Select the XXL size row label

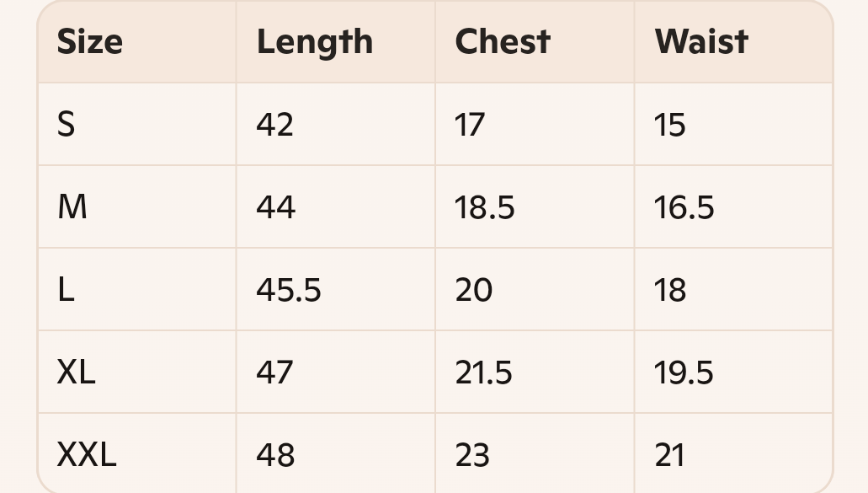87,455
